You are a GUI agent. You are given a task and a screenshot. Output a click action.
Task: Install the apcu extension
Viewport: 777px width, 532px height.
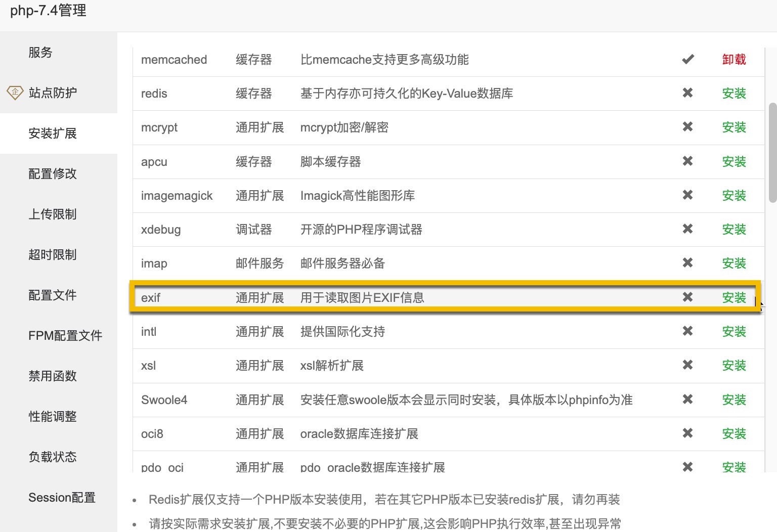tap(734, 162)
